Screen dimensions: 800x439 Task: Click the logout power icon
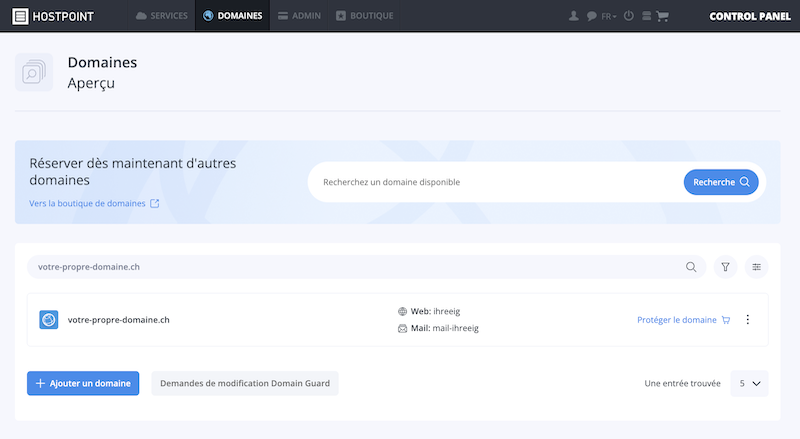pyautogui.click(x=629, y=16)
